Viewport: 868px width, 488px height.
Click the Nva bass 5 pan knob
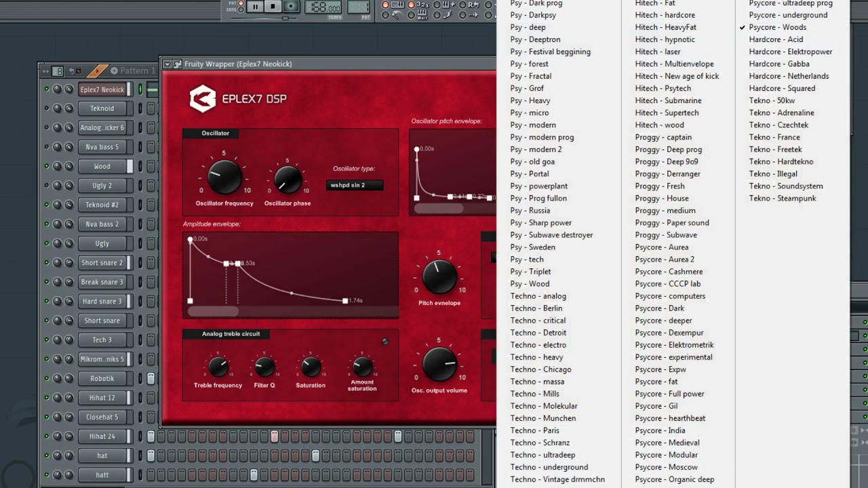pyautogui.click(x=57, y=146)
